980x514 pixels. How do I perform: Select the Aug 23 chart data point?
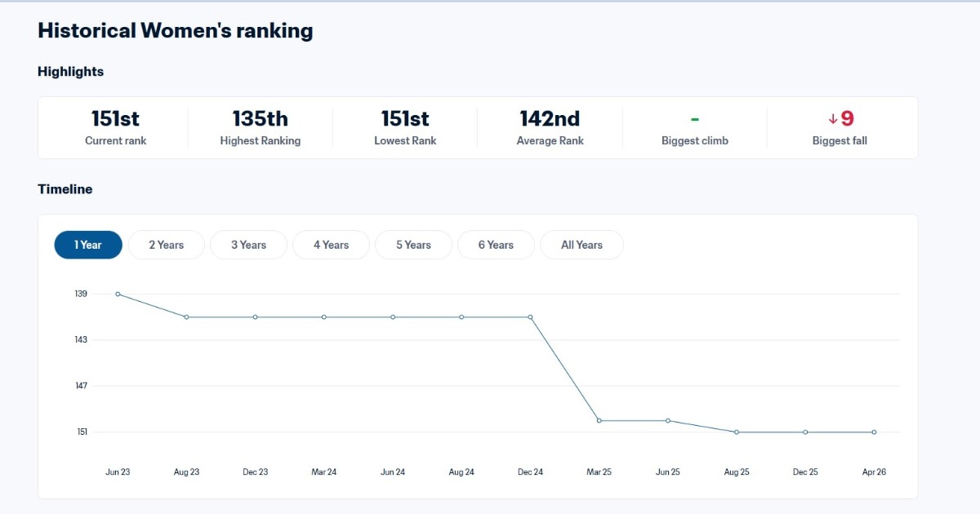tap(186, 317)
